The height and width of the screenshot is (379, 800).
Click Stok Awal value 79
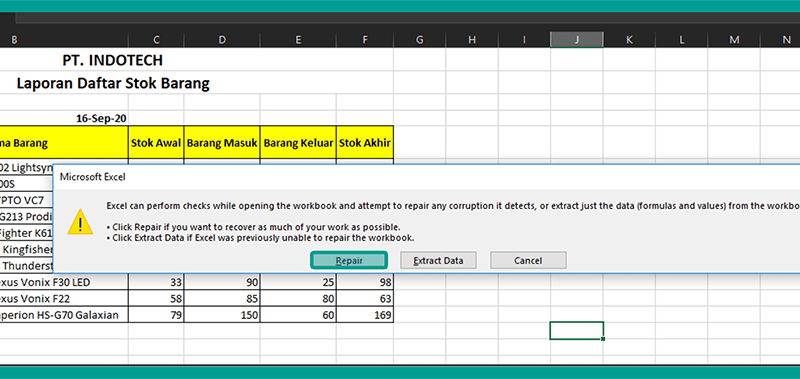click(x=156, y=315)
